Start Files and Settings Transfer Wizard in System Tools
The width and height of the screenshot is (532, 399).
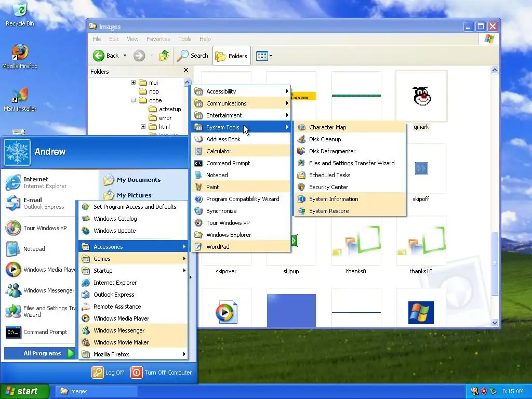point(350,163)
